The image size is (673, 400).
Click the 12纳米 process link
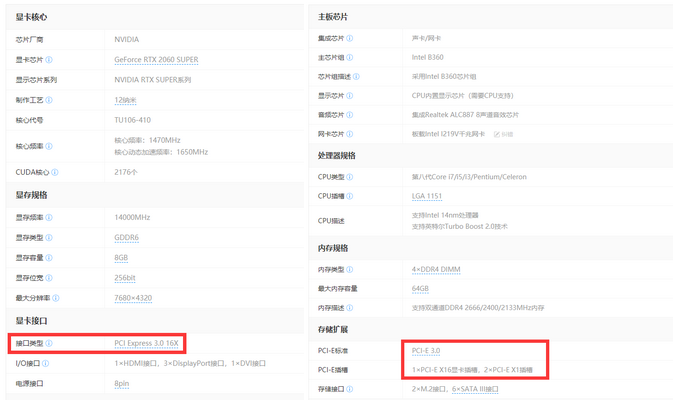[126, 100]
